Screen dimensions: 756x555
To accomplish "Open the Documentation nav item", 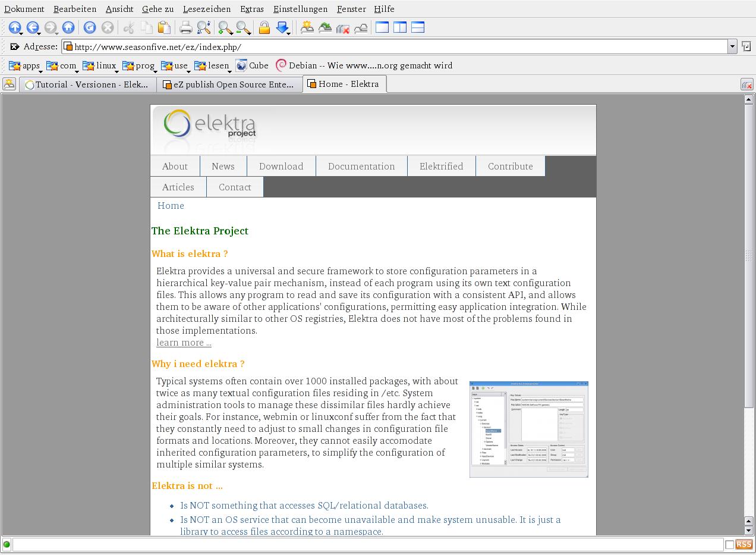I will (361, 166).
